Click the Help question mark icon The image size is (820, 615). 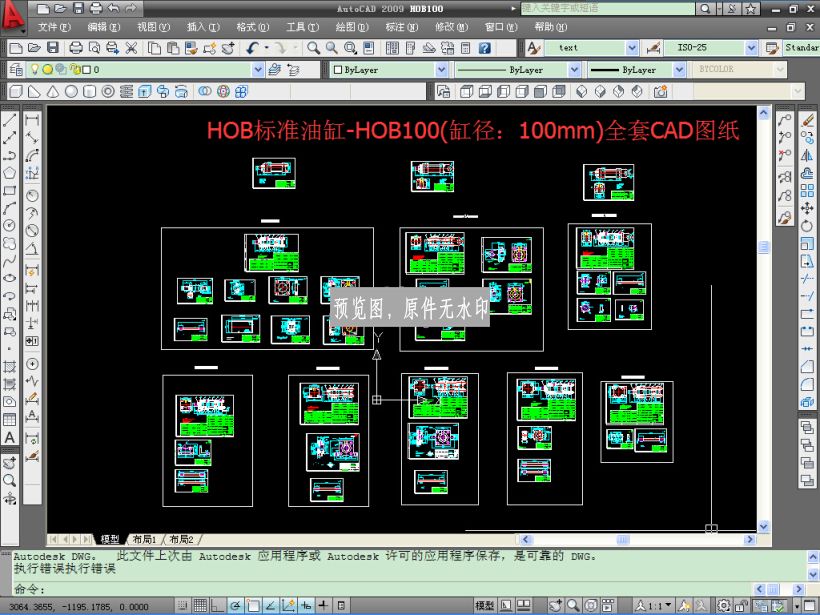tap(485, 48)
